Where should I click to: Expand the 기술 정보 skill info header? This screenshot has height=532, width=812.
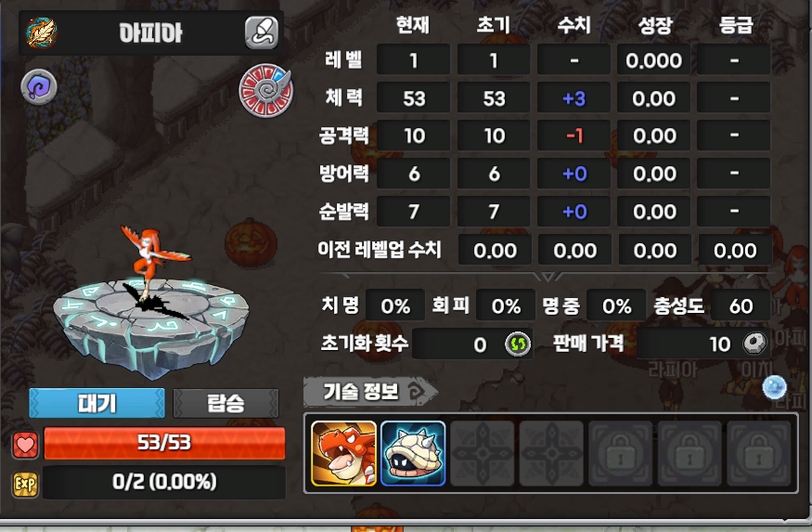click(x=371, y=392)
